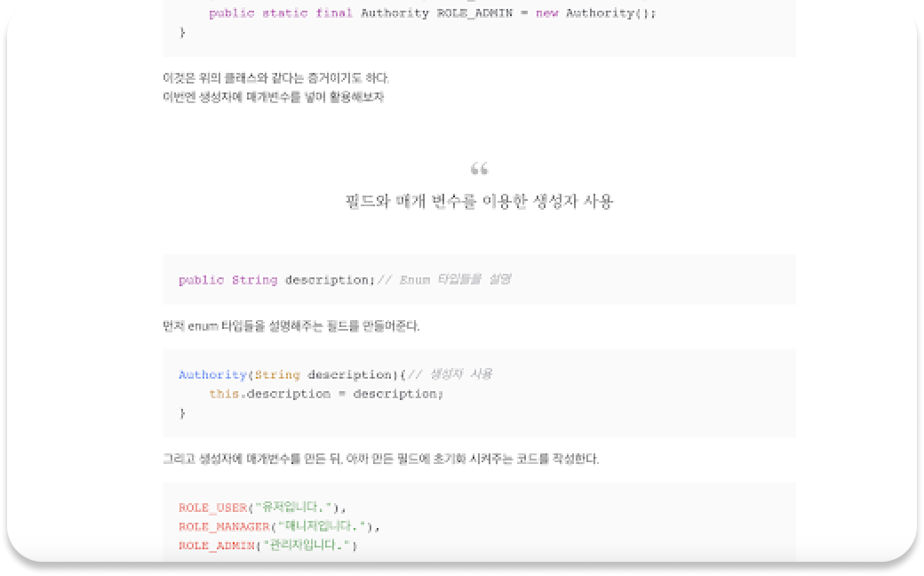The width and height of the screenshot is (924, 576).
Task: Click the code 'Authority(String description){'
Action: [292, 375]
